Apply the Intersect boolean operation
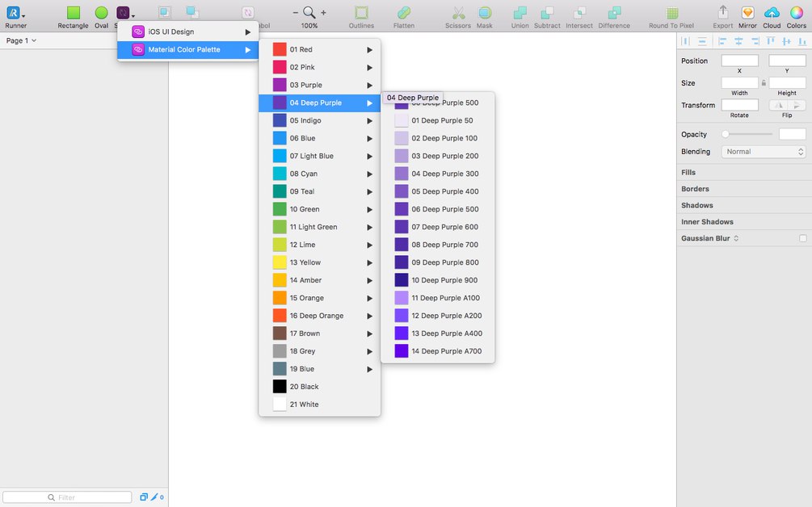Viewport: 812px width, 507px height. (579, 13)
